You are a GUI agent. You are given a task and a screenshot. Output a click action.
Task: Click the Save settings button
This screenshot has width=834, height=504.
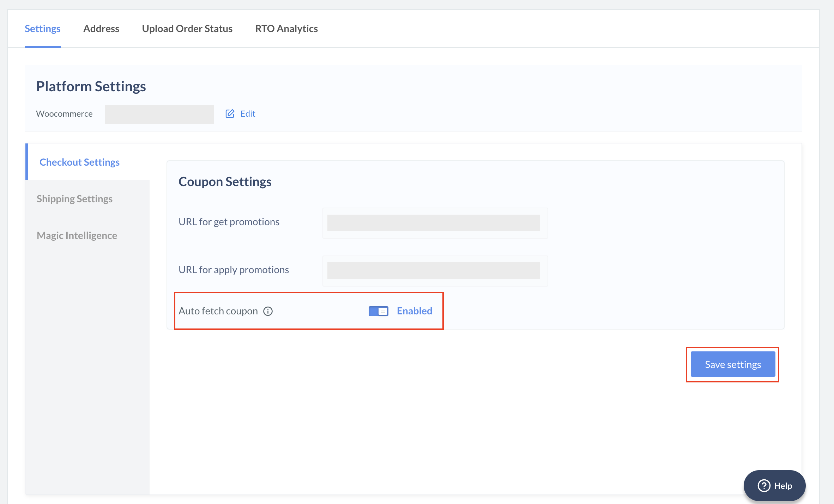click(733, 364)
